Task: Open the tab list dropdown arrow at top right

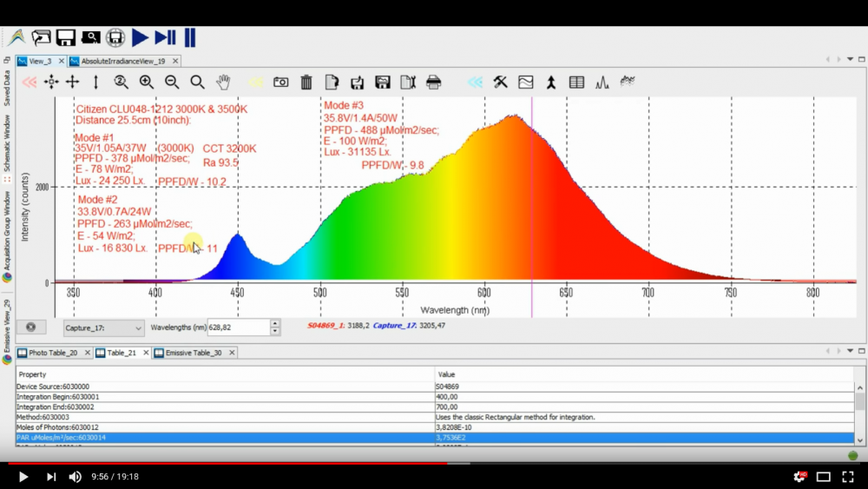Action: [x=850, y=59]
